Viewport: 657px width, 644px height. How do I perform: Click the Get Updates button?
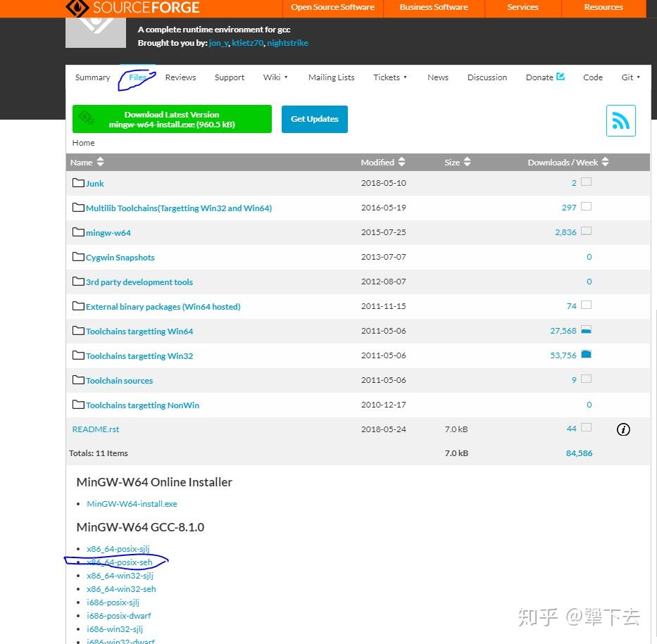point(314,120)
